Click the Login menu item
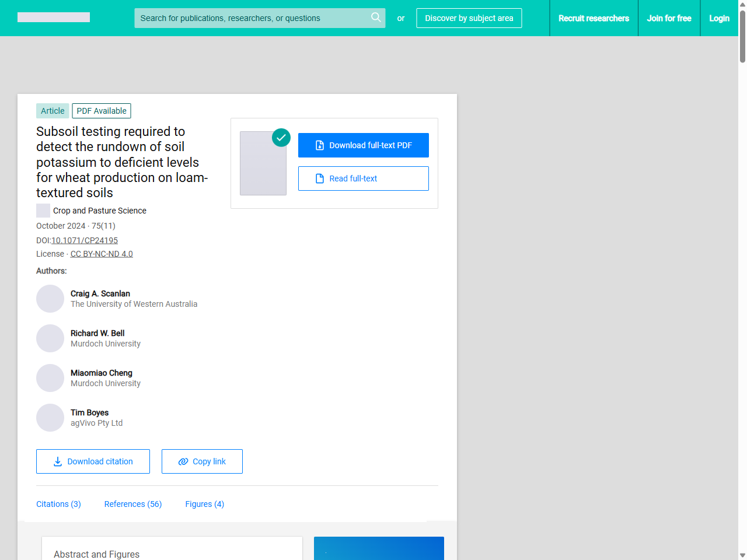Screen dimensions: 747x560 point(719,18)
